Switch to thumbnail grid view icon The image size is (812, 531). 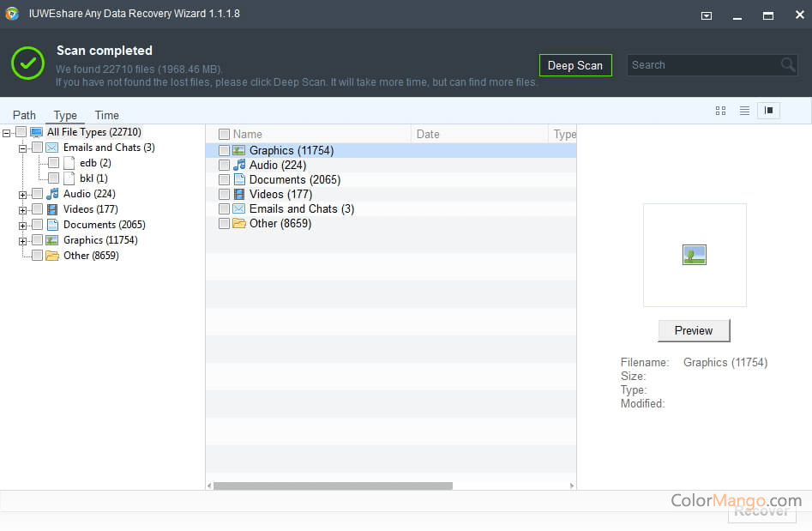coord(720,111)
